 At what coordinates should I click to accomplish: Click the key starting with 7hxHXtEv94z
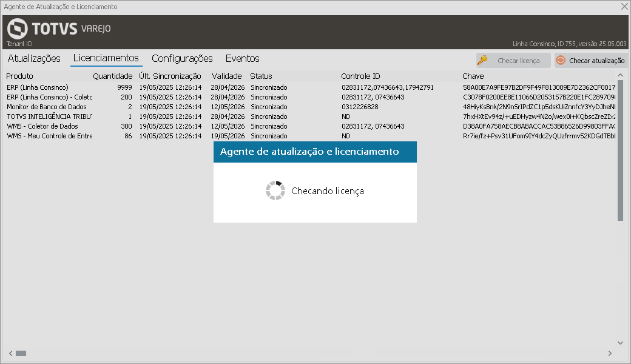point(539,116)
